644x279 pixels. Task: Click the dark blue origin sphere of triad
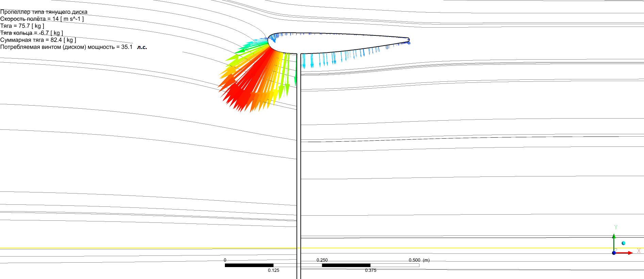coord(614,253)
